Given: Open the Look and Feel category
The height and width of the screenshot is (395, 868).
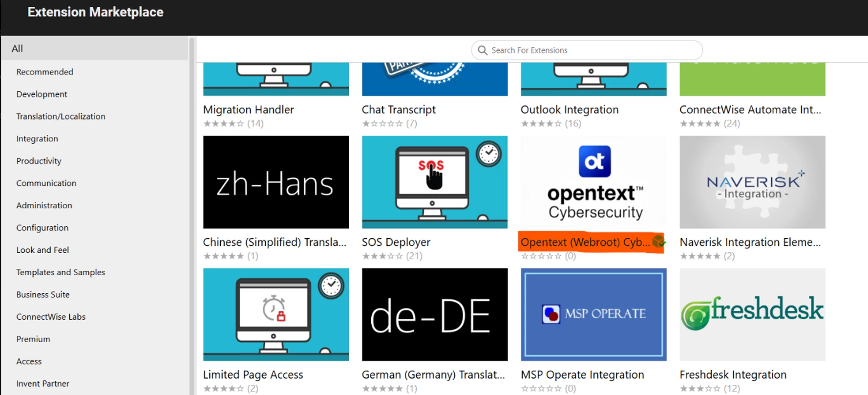Looking at the screenshot, I should tap(42, 250).
